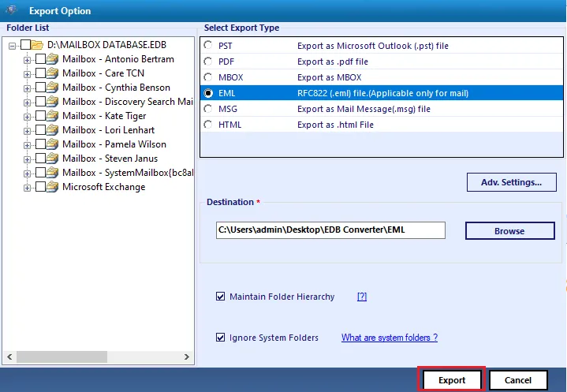Open 'What are system folders ?' link
Image resolution: width=567 pixels, height=392 pixels.
pos(390,338)
